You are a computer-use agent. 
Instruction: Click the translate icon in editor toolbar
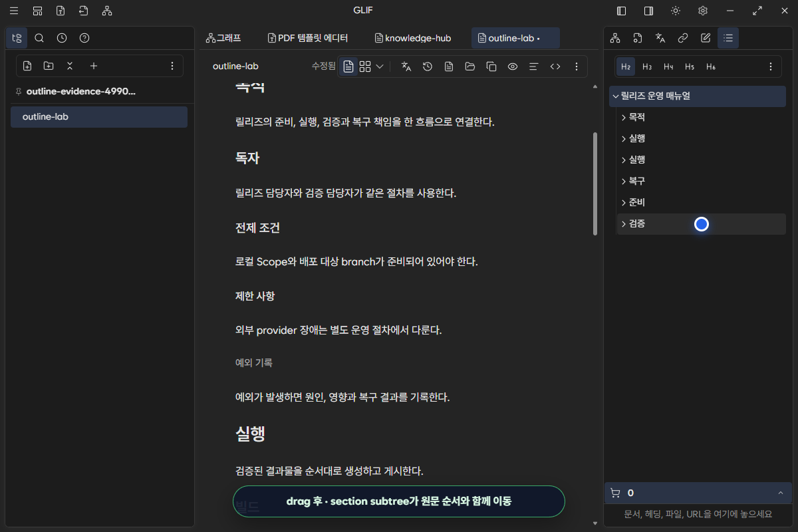click(406, 66)
